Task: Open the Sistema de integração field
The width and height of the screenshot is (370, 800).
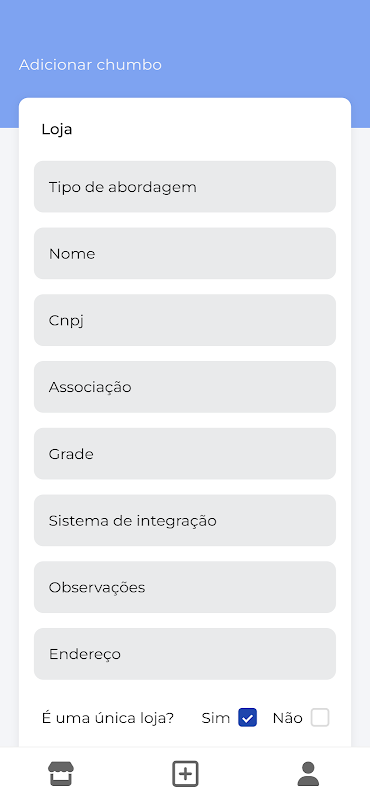Action: click(185, 520)
